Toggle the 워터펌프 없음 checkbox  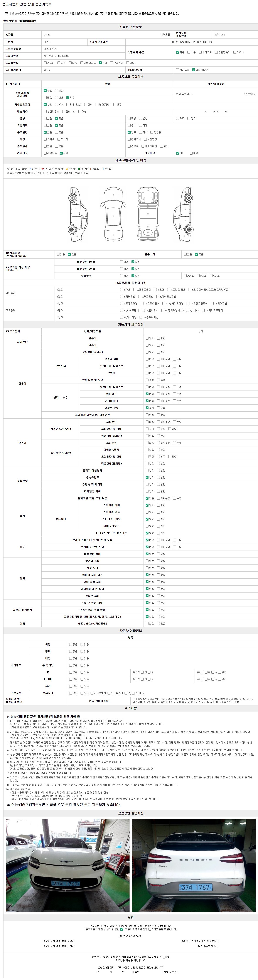point(147,394)
